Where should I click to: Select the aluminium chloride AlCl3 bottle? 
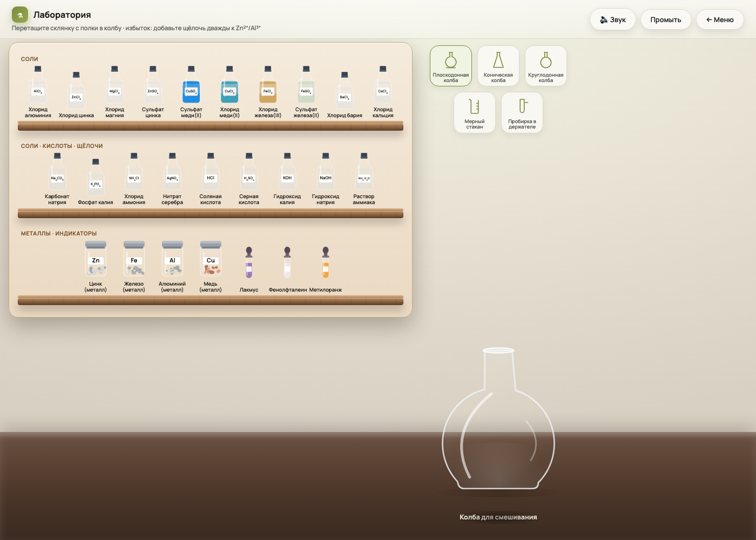point(38,85)
